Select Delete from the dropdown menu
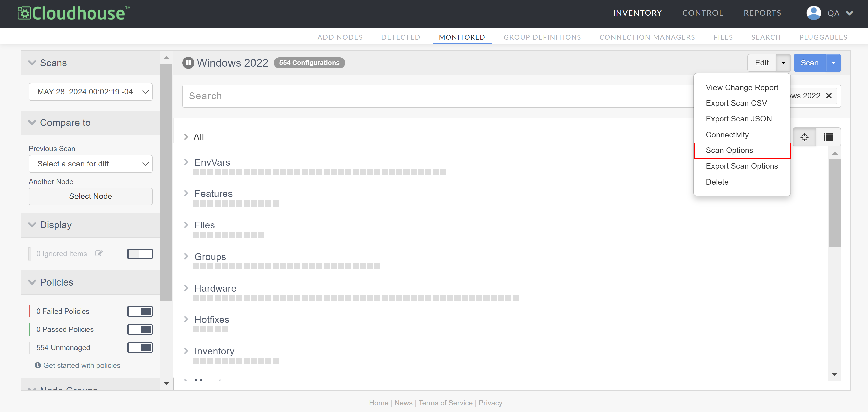The image size is (868, 412). tap(742, 182)
